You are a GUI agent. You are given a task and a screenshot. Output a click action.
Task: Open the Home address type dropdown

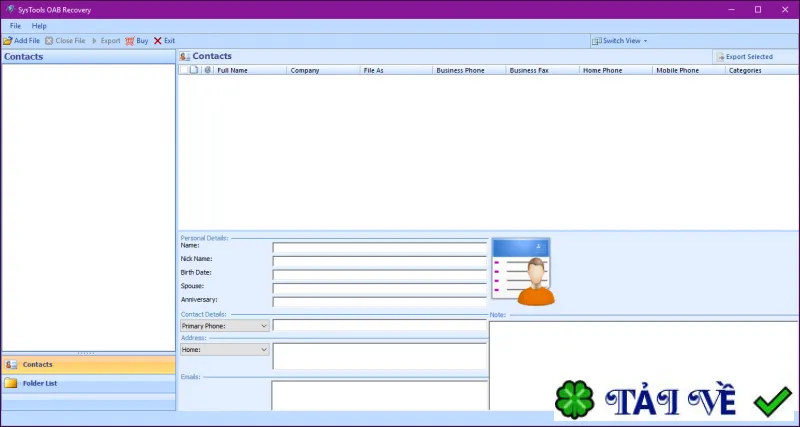coord(224,349)
